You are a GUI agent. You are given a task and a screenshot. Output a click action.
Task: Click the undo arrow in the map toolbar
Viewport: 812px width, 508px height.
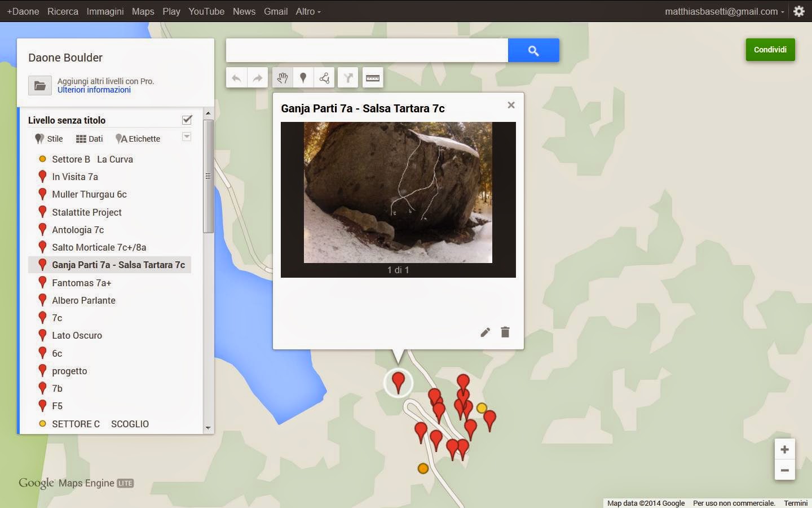[x=236, y=78]
